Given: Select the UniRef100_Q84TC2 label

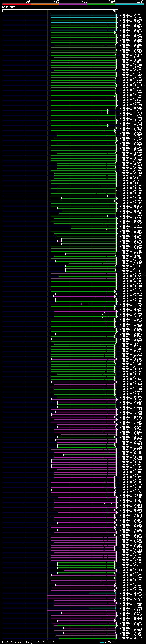Looking at the screenshot, I should click(131, 334).
